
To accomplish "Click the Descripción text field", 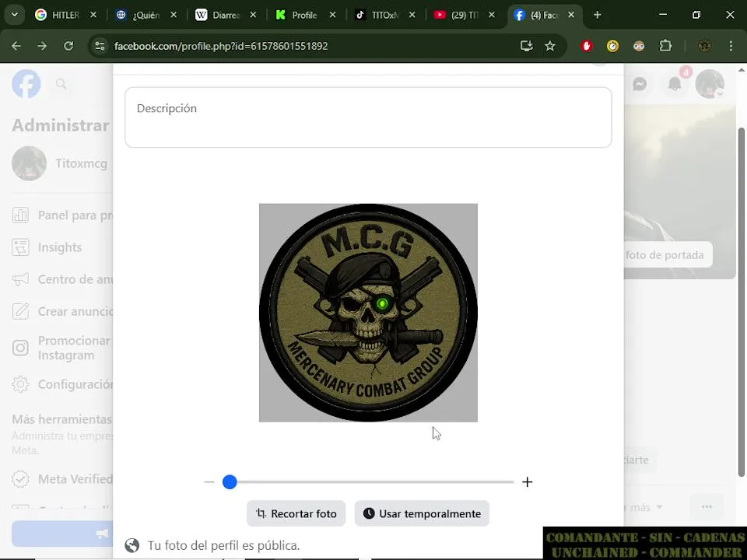I will (368, 117).
